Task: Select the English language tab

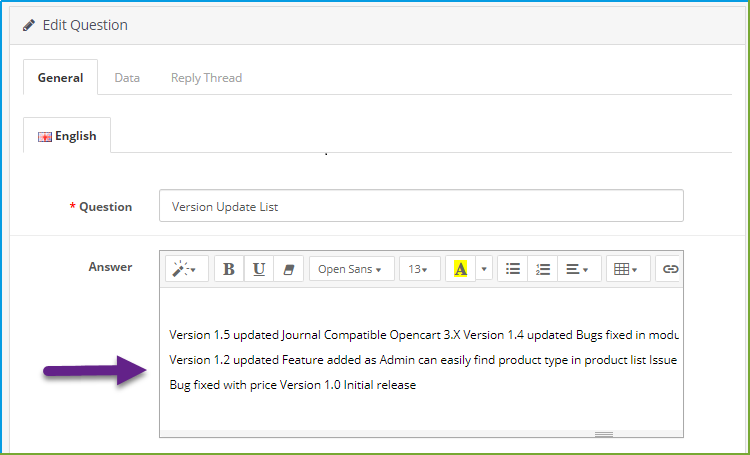Action: [67, 136]
